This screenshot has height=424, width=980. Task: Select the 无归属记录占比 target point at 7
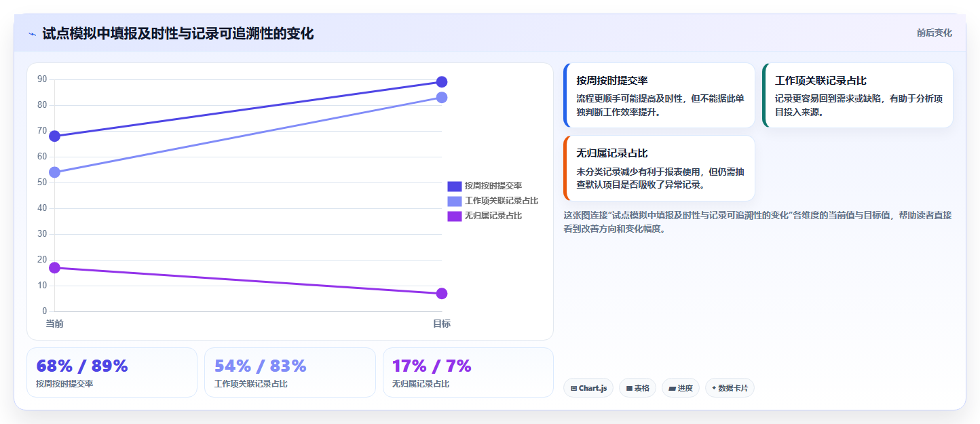tap(442, 294)
